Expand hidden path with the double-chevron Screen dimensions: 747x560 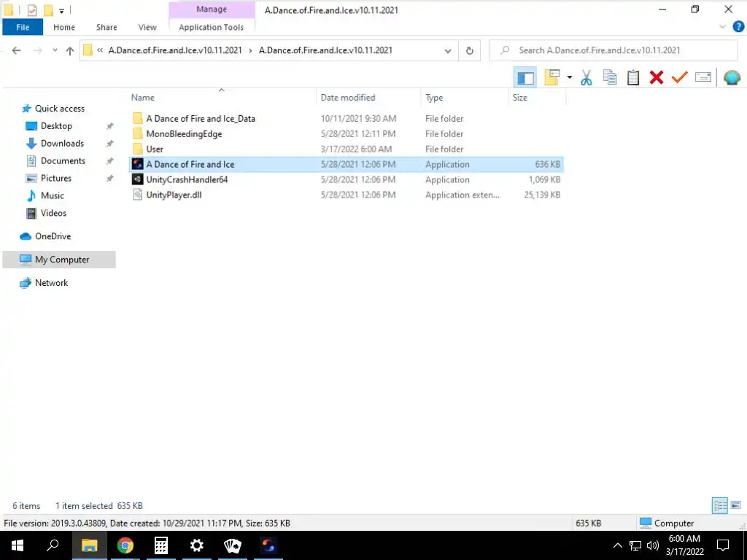(x=100, y=50)
